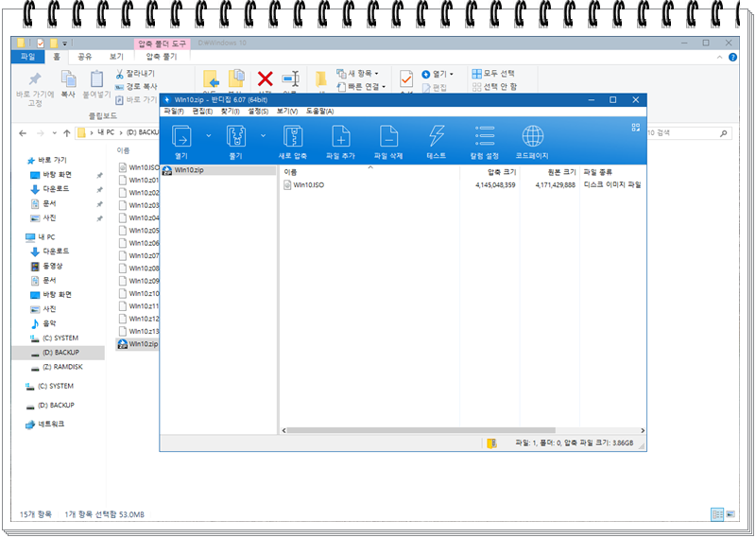Image resolution: width=756 pixels, height=538 pixels.
Task: Open Explorer quick access toolbar customize arrow
Action: point(64,43)
